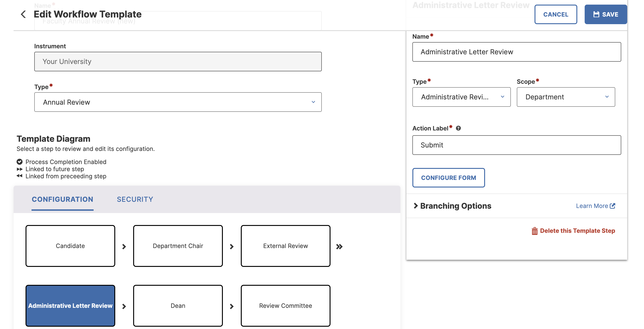Click the Action Label help question icon
The image size is (644, 329).
[458, 128]
